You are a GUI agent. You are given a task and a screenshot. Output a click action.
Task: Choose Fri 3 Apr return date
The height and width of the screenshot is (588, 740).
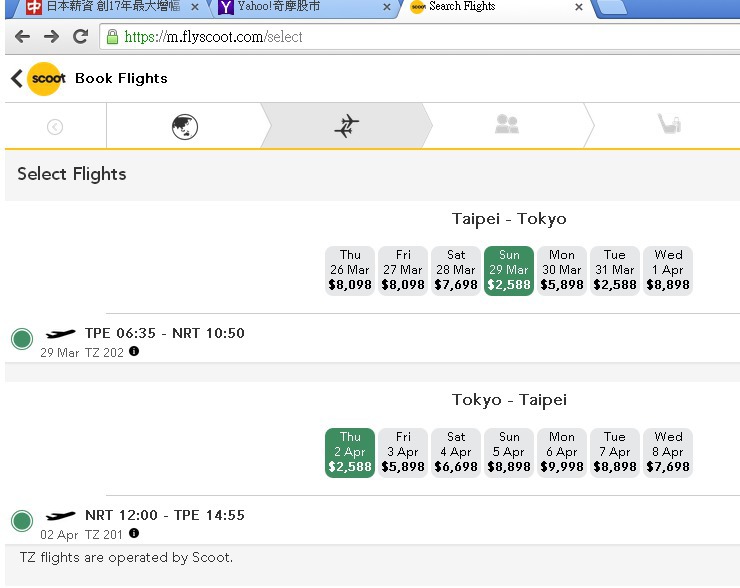403,453
